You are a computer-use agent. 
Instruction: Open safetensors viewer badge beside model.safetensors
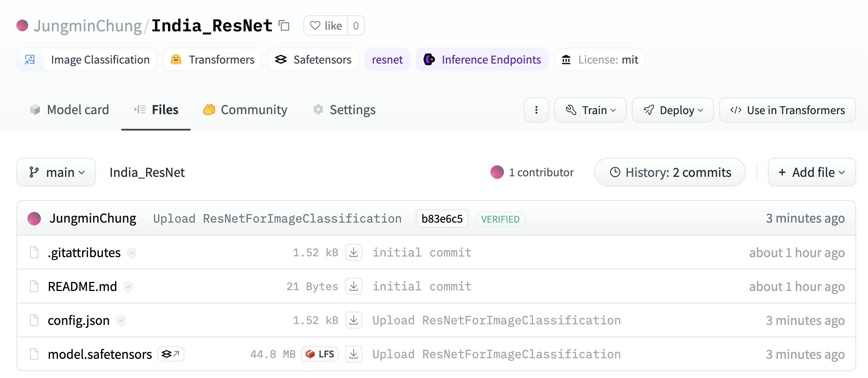click(171, 354)
